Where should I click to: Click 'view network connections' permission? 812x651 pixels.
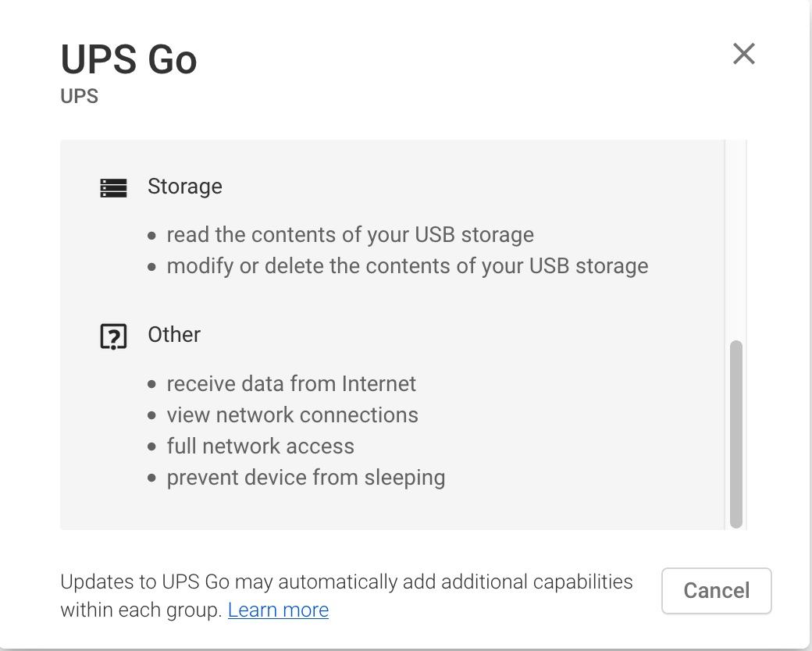coord(293,414)
